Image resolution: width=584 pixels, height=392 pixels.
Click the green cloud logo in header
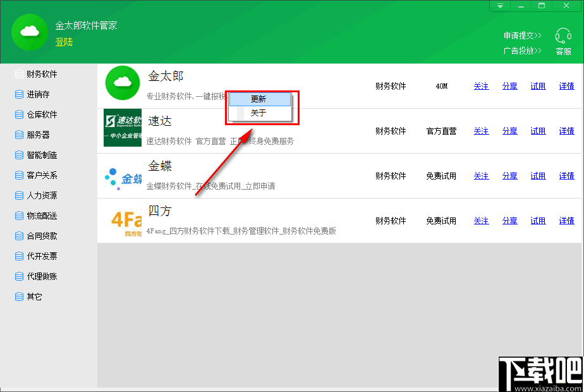[30, 32]
